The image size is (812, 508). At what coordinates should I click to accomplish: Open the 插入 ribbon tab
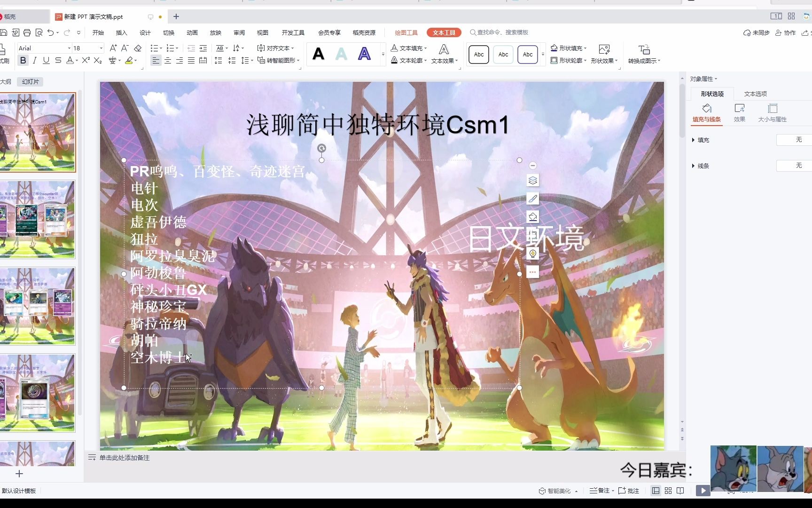pyautogui.click(x=122, y=32)
